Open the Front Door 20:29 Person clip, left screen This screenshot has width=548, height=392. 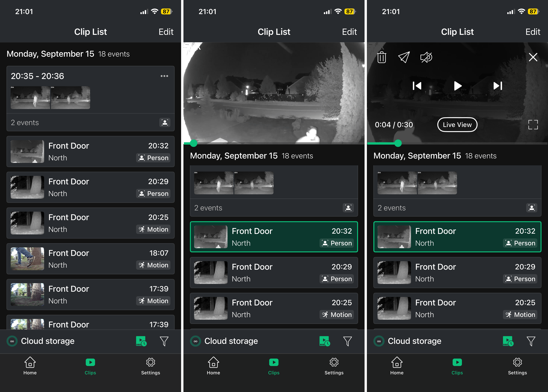click(x=91, y=187)
